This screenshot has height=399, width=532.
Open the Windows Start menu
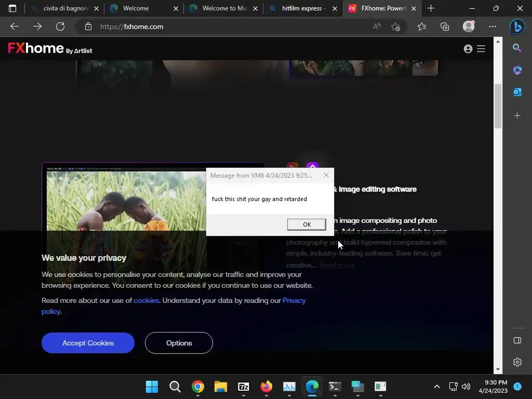(x=152, y=387)
